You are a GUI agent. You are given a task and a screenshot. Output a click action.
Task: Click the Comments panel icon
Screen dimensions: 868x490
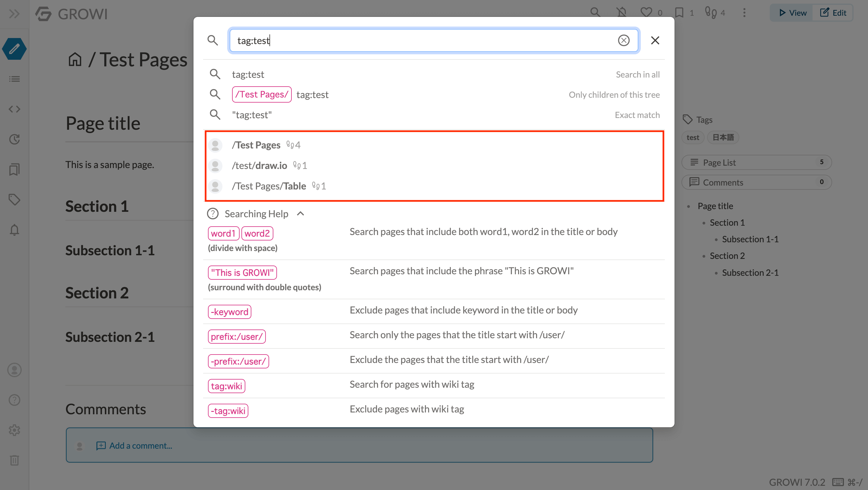point(693,182)
